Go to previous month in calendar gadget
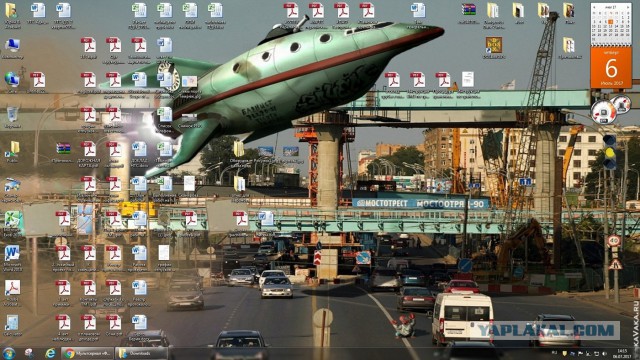Screen dimensions: 640x360 [x=595, y=7]
